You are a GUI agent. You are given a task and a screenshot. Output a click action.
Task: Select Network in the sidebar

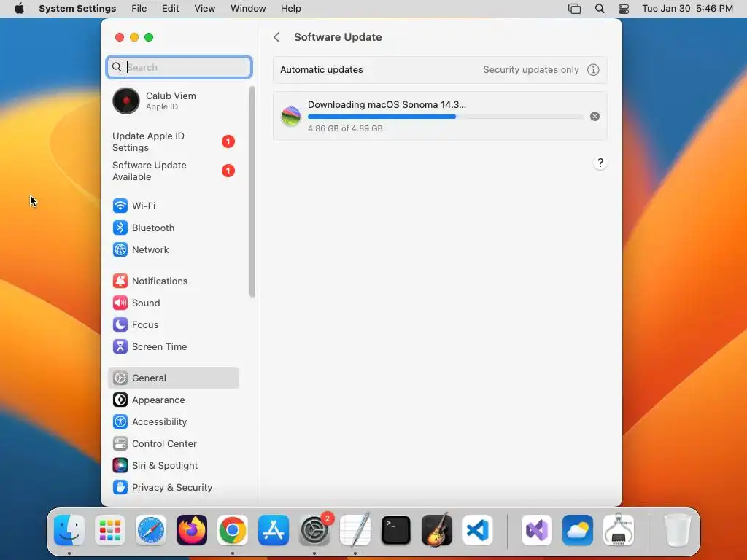click(x=174, y=249)
